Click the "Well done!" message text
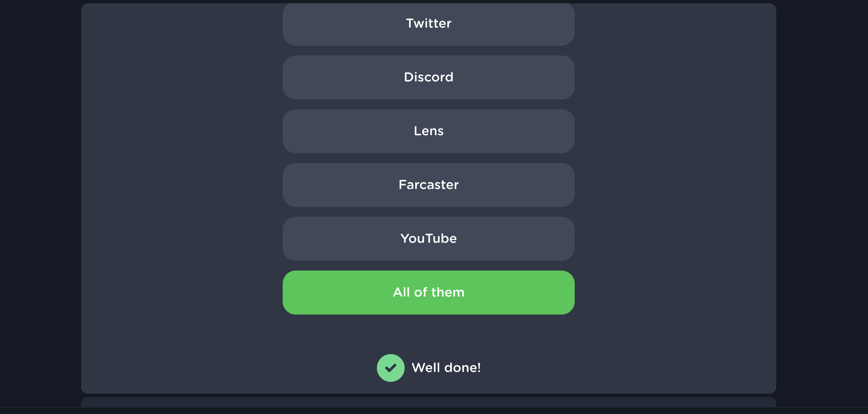 446,368
